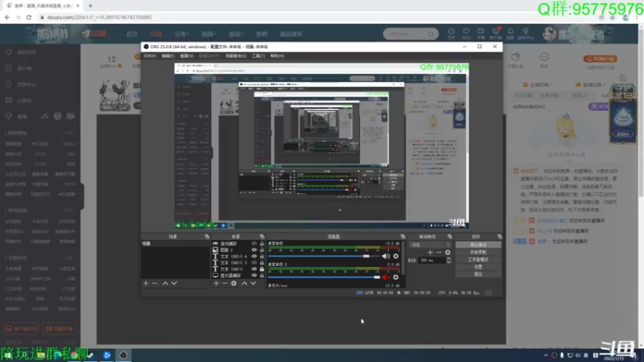Remove selected source with Sources minus icon

pyautogui.click(x=225, y=283)
